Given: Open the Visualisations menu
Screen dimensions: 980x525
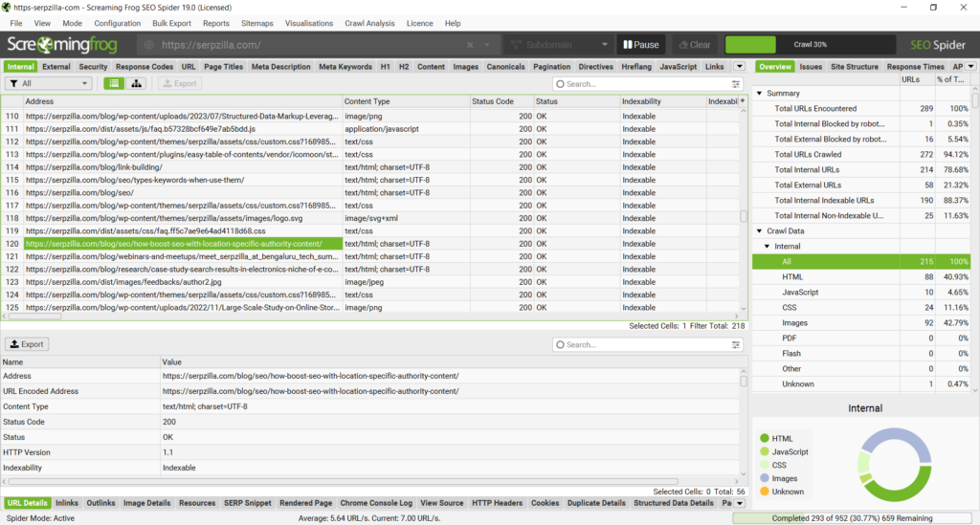Looking at the screenshot, I should [x=309, y=23].
